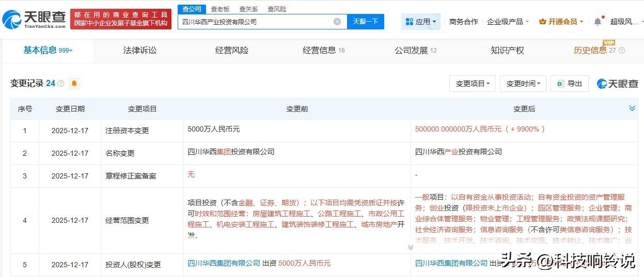Open the 商务合作 link

[464, 22]
